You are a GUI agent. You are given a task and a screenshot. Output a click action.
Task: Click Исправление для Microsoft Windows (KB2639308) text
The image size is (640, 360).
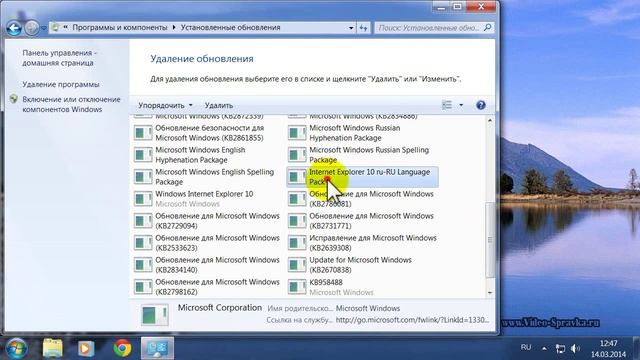pos(373,243)
